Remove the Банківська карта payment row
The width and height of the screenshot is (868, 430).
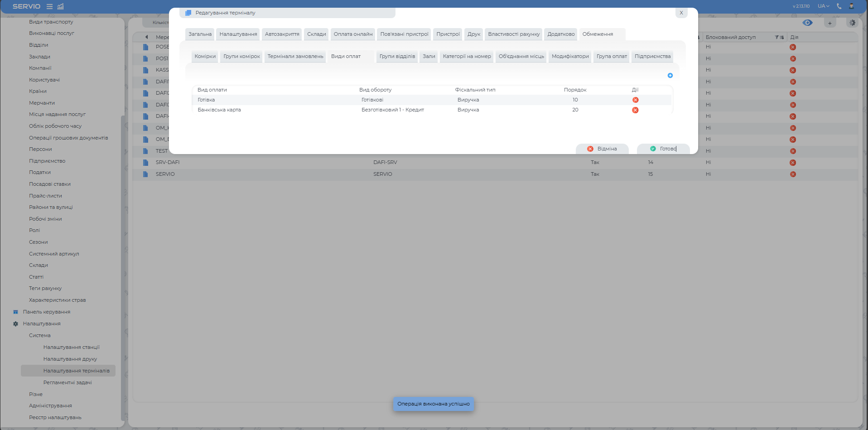tap(635, 110)
